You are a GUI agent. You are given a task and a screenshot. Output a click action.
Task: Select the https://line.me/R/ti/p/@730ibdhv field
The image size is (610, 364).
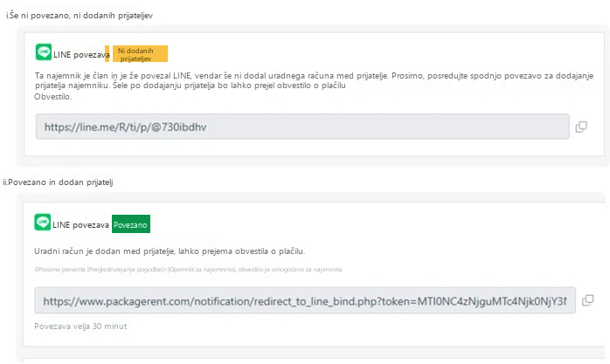302,127
